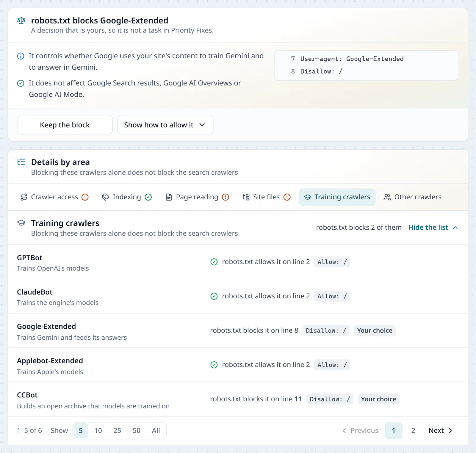Click the warning icon on Page reading tab

[x=226, y=197]
